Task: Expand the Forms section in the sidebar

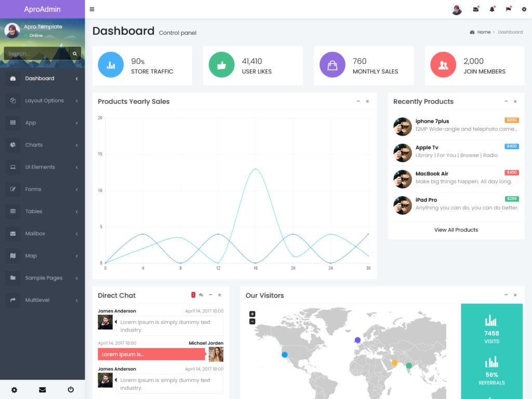Action: pos(34,189)
